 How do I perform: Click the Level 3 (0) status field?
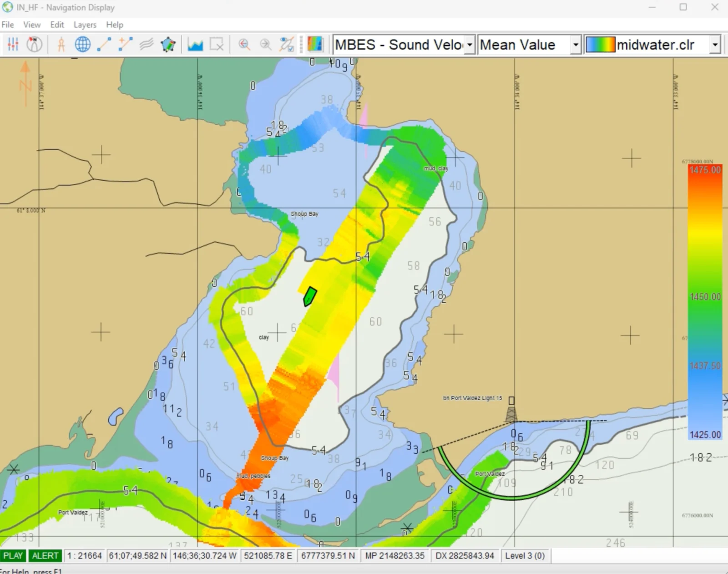click(525, 556)
